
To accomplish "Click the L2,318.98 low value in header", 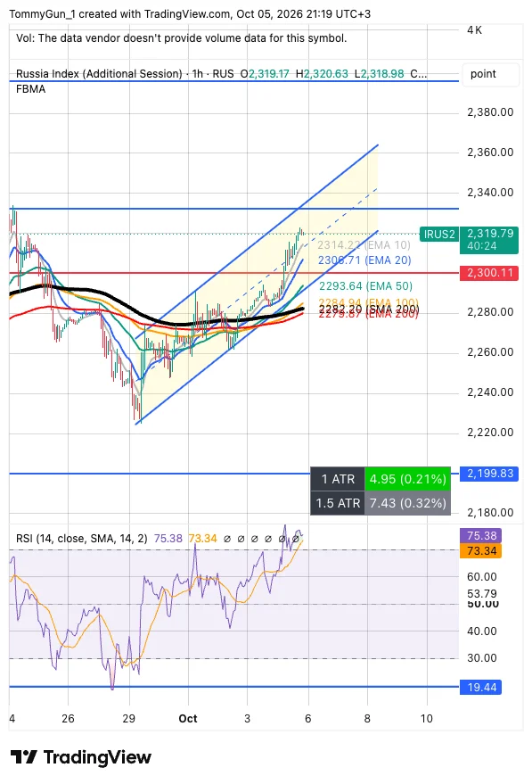I will pyautogui.click(x=379, y=74).
